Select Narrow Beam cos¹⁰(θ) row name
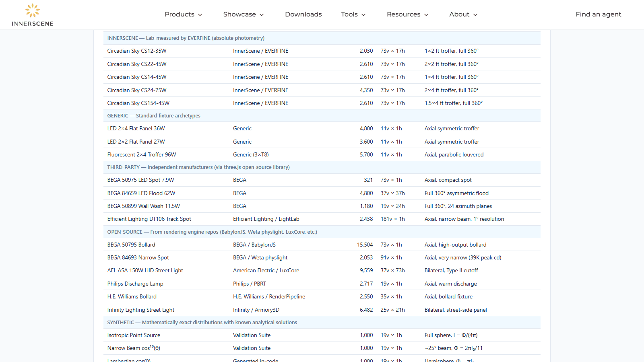 134,348
